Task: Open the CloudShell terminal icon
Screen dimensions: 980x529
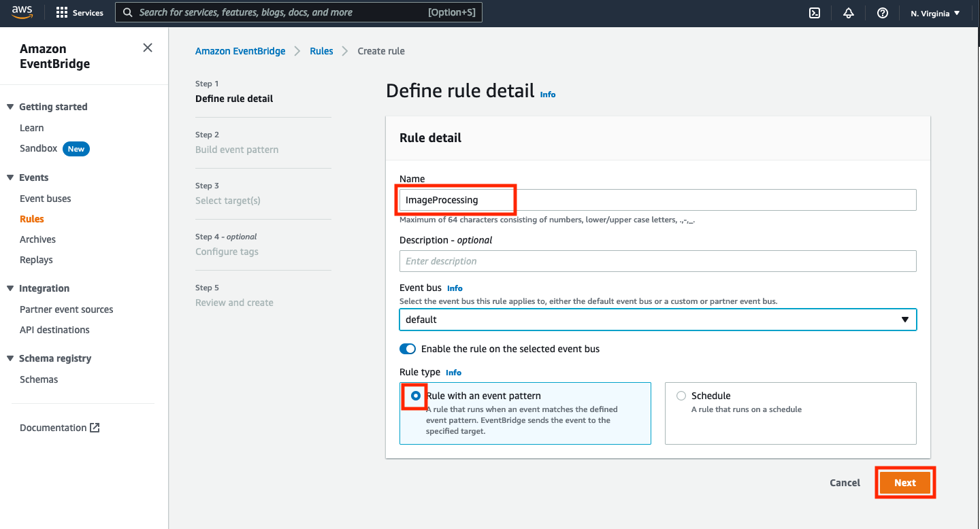Action: (x=815, y=13)
